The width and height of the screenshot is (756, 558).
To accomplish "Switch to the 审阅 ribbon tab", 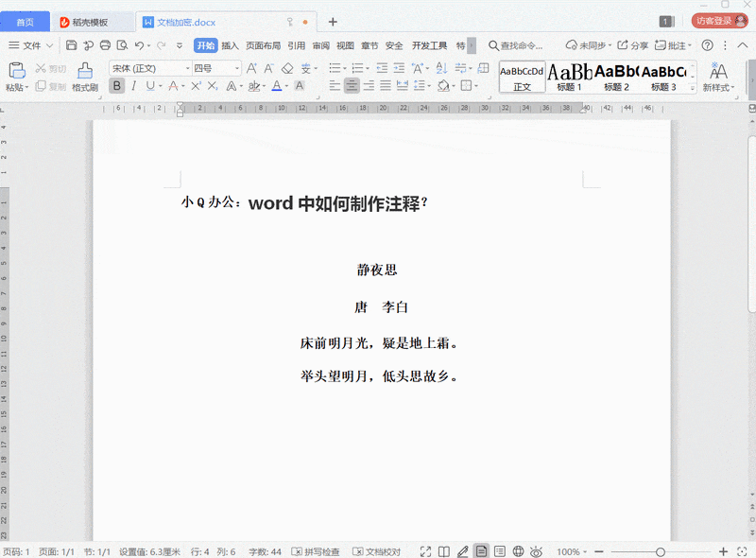I will point(321,45).
